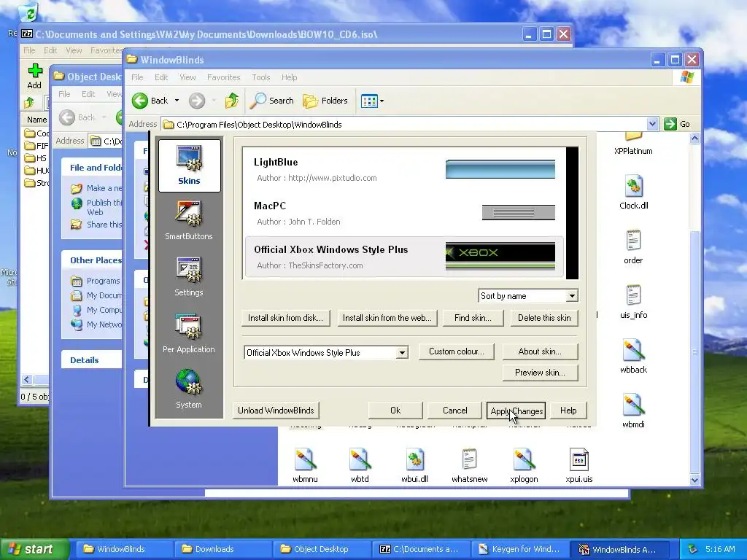Go up one folder level in WindowBlinds
The width and height of the screenshot is (747, 560).
pyautogui.click(x=232, y=101)
